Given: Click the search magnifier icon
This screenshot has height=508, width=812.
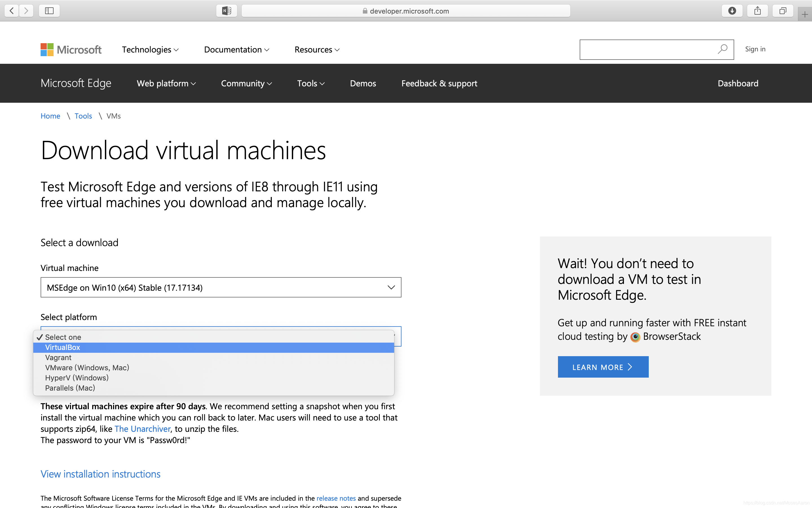Looking at the screenshot, I should coord(722,49).
